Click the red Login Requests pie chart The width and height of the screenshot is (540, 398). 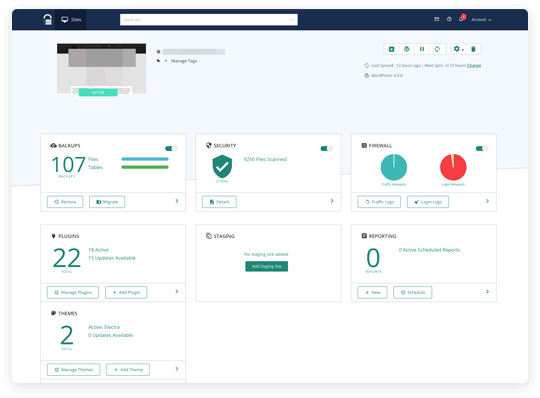453,167
